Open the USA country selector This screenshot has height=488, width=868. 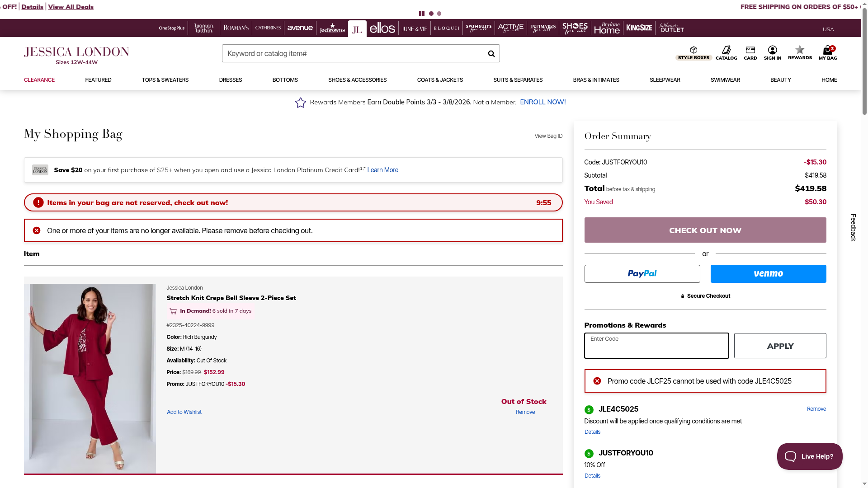(x=828, y=29)
